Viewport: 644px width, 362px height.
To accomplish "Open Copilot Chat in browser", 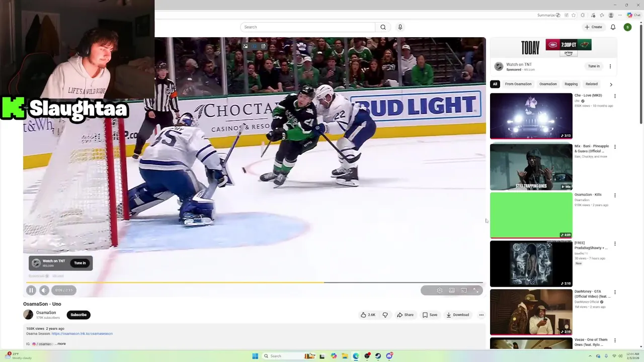I will point(633,15).
